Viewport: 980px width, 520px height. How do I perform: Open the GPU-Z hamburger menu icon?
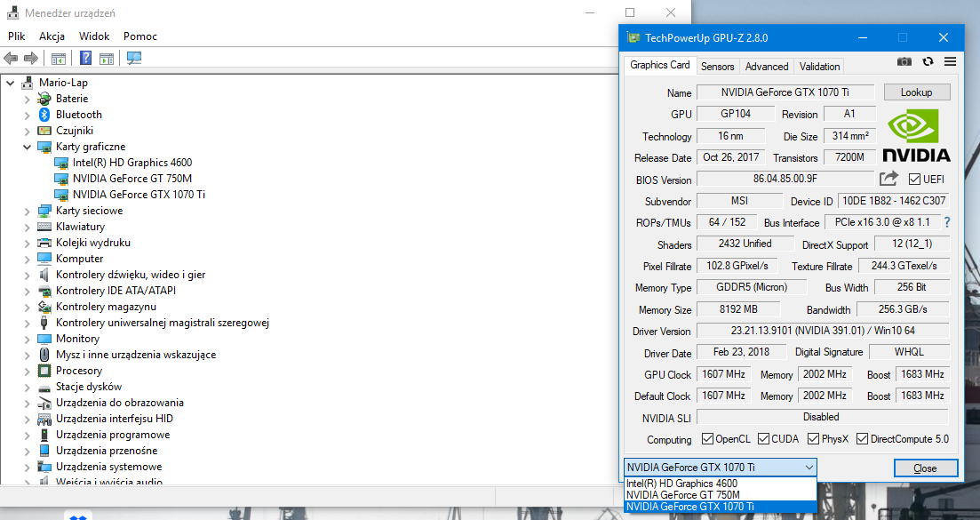tap(950, 62)
